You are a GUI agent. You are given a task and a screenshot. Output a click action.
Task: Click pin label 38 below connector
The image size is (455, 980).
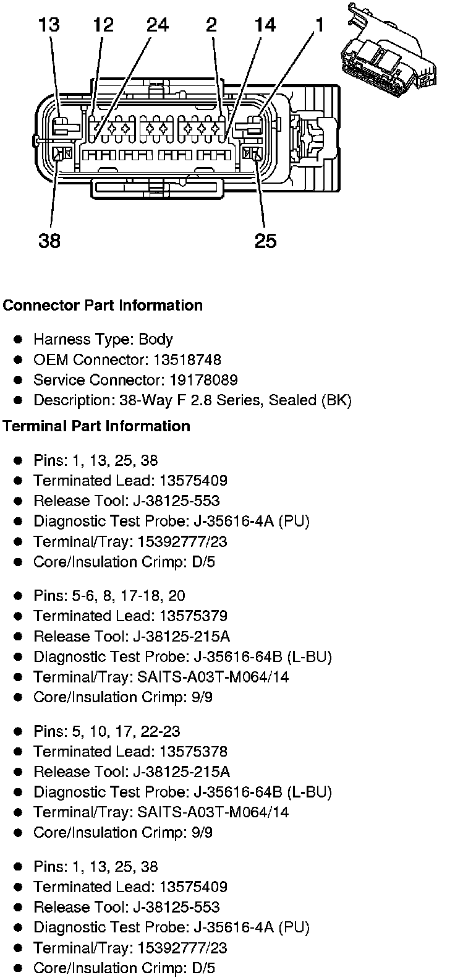pyautogui.click(x=49, y=240)
